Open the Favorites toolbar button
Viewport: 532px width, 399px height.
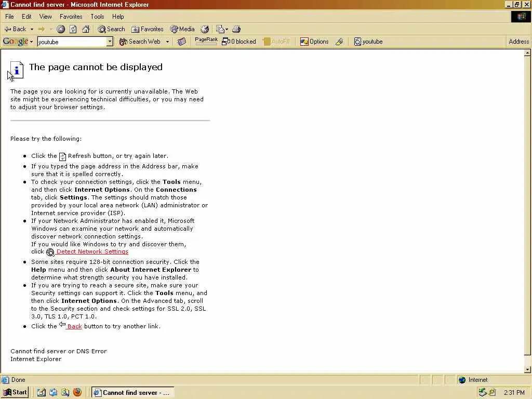148,29
